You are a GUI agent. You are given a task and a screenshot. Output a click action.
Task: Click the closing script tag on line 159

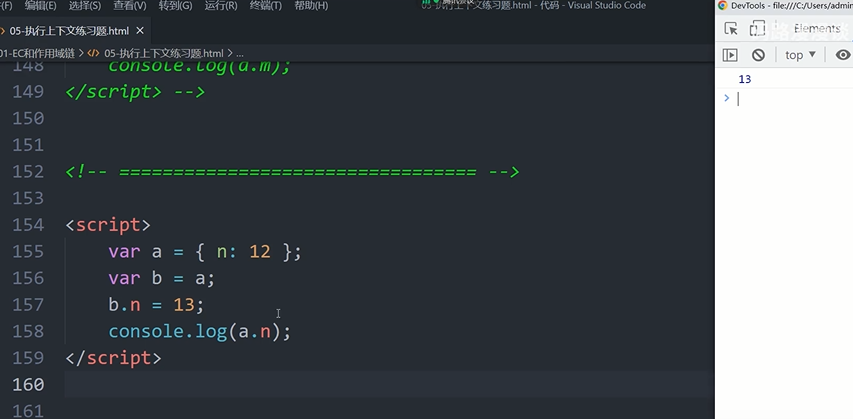113,358
